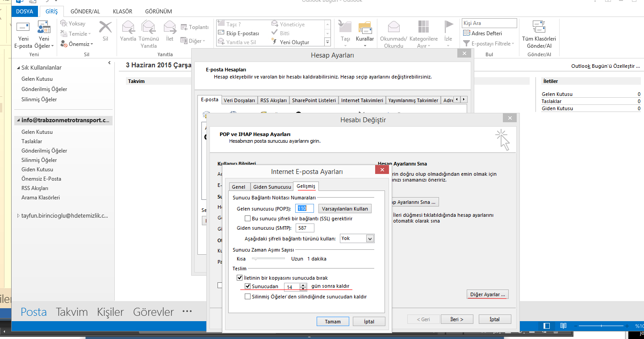Open the Adres Defteri
Image resolution: width=644 pixels, height=339 pixels.
coord(483,33)
